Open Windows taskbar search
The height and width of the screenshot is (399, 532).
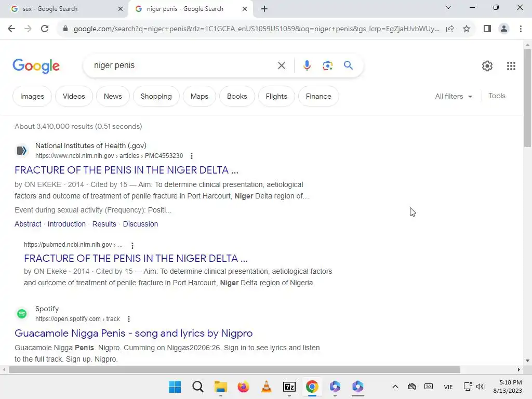pyautogui.click(x=198, y=387)
